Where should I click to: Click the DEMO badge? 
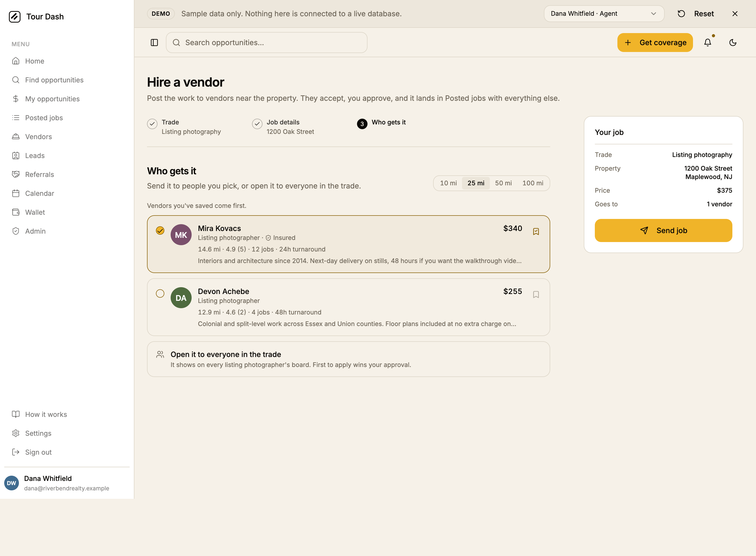click(x=161, y=14)
